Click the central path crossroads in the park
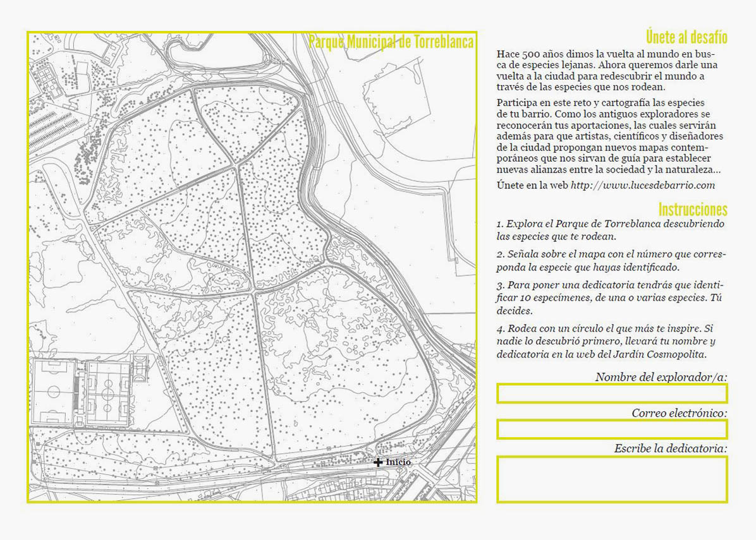This screenshot has height=540, width=756. tap(254, 292)
